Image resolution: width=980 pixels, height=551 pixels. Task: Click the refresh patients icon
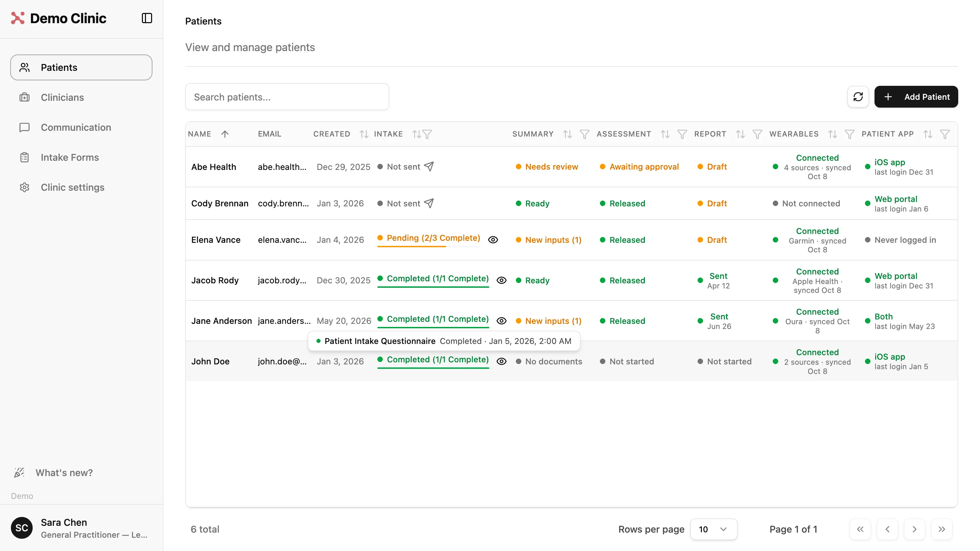(x=858, y=97)
